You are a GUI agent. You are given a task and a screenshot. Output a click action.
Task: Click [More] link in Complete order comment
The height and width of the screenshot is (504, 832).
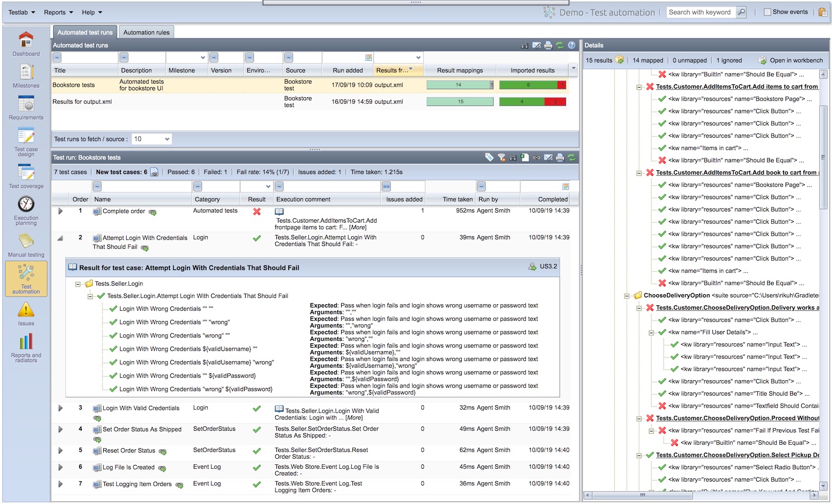point(358,227)
